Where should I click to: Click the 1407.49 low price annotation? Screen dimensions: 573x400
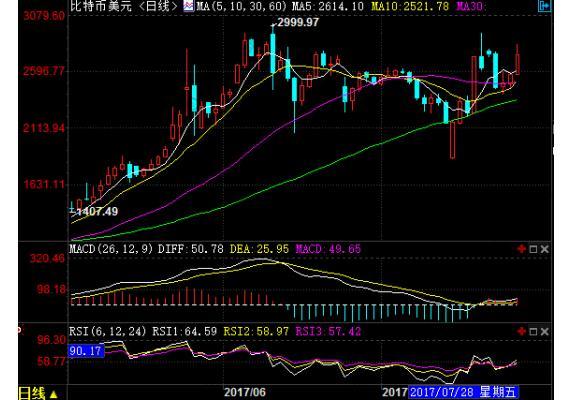tap(97, 211)
